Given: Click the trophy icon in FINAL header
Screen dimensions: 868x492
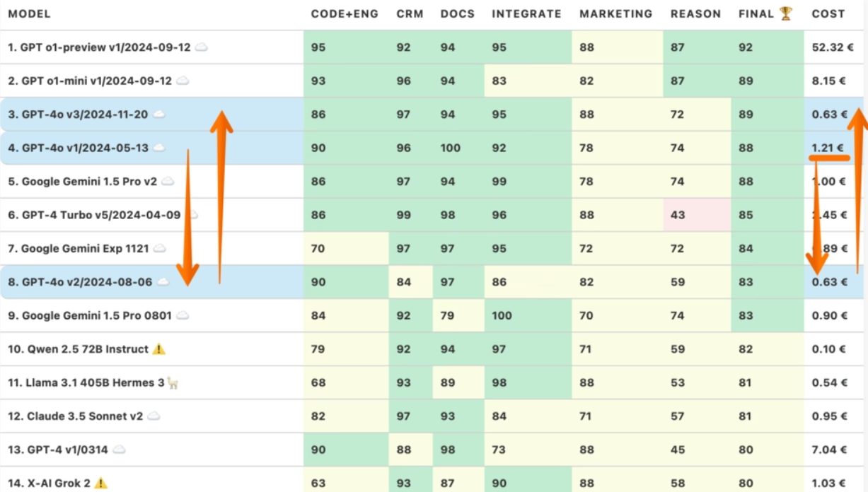Looking at the screenshot, I should (x=786, y=13).
